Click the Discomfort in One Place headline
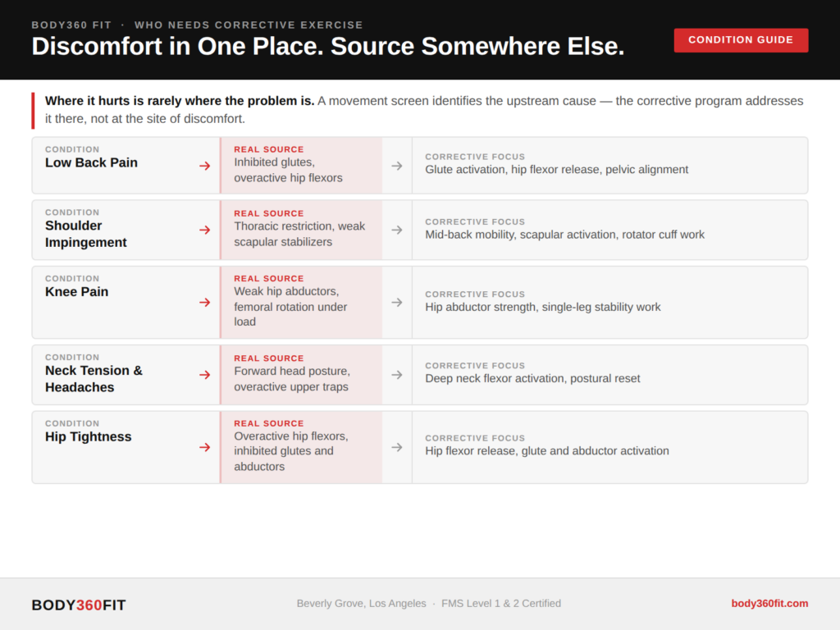 [x=328, y=47]
